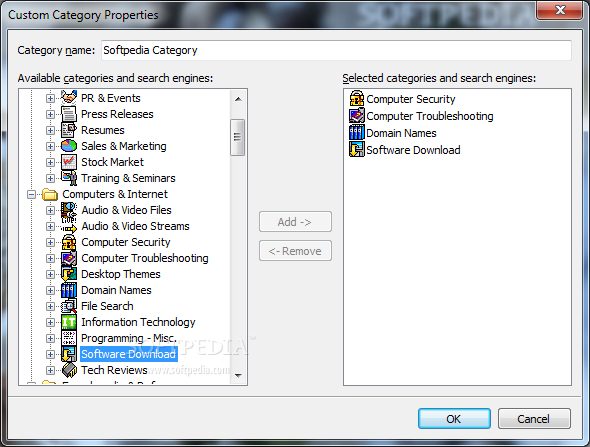Image resolution: width=590 pixels, height=447 pixels.
Task: Expand the Software Download node
Action: pyautogui.click(x=50, y=354)
